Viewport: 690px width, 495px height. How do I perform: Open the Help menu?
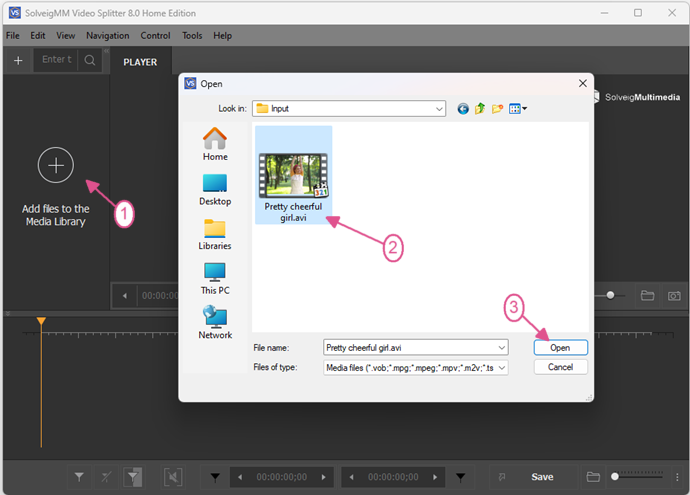pos(223,36)
